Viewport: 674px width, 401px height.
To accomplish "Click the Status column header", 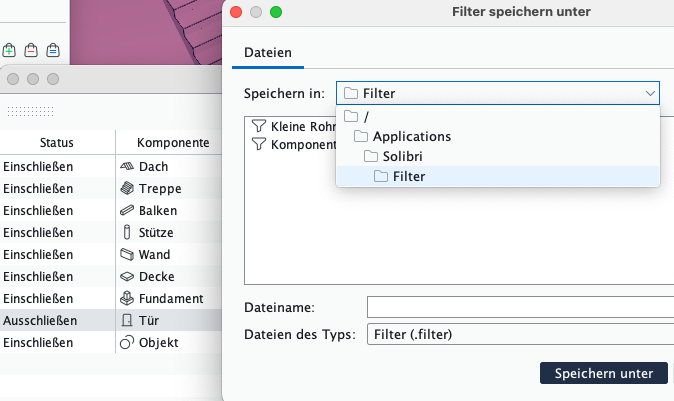I will [57, 142].
